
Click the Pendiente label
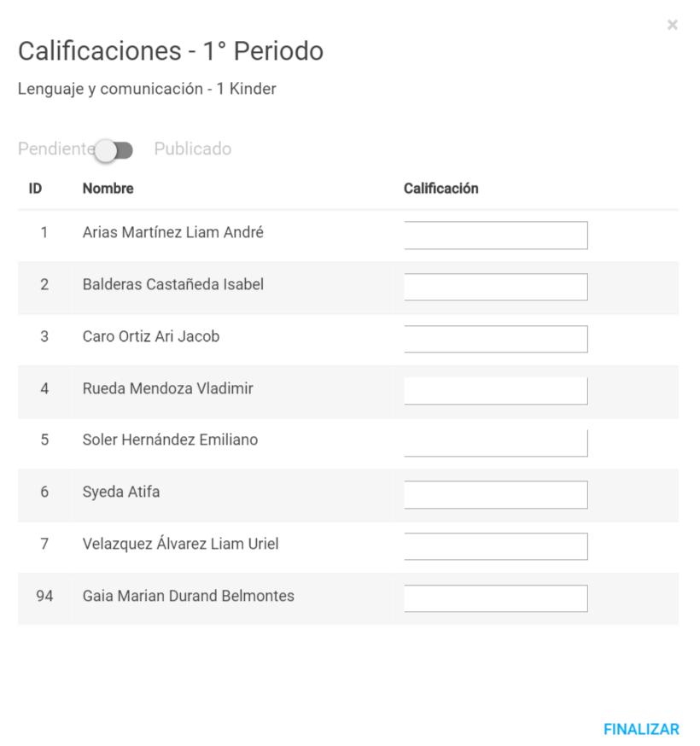[x=56, y=149]
